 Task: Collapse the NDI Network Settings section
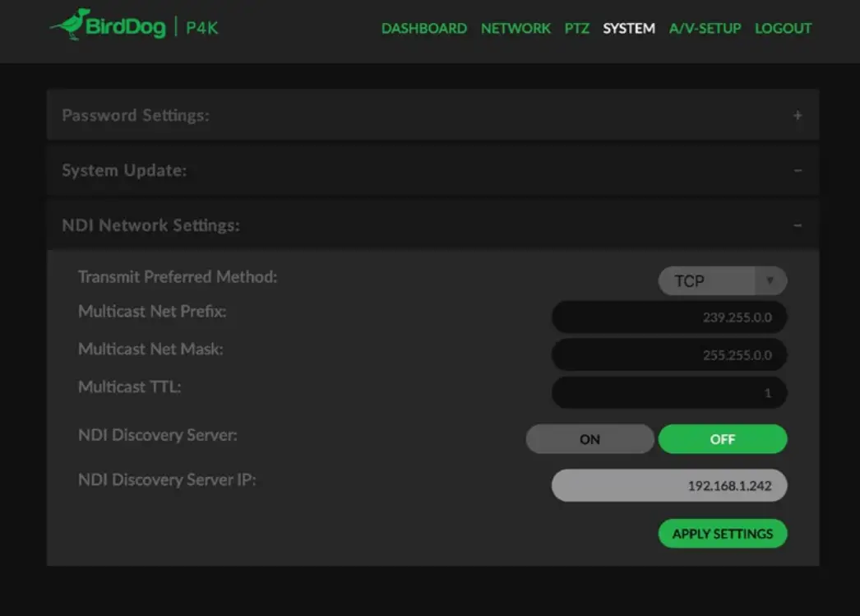pyautogui.click(x=796, y=224)
